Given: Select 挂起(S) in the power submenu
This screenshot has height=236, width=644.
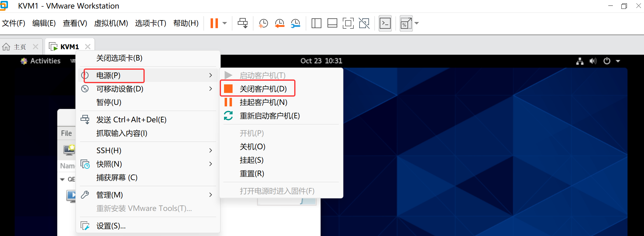Looking at the screenshot, I should pyautogui.click(x=281, y=160).
